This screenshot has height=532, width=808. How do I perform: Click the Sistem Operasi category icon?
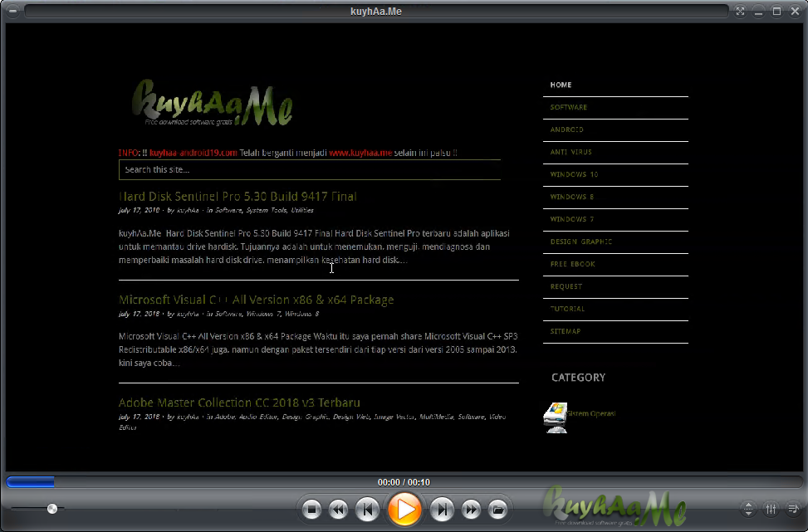click(x=555, y=417)
